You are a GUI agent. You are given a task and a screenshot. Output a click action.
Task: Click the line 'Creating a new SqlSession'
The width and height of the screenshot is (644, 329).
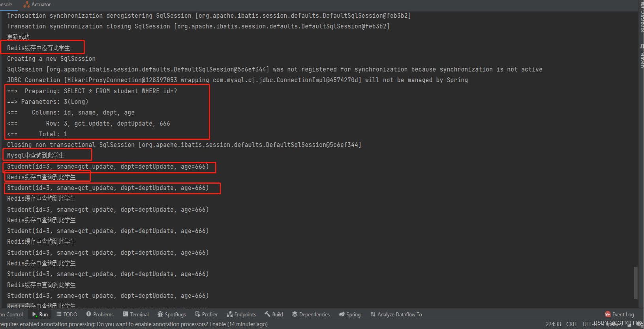(51, 58)
